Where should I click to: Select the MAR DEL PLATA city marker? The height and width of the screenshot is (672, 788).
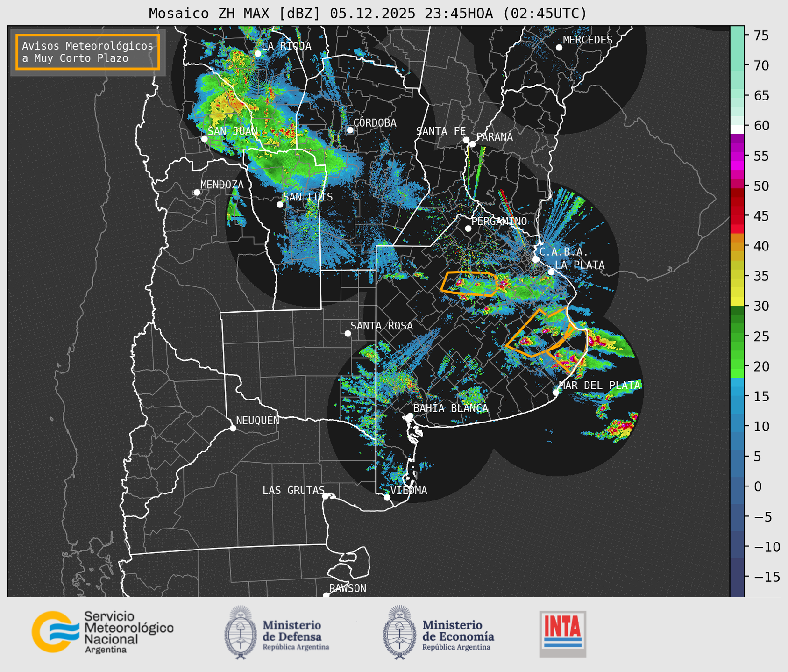click(x=556, y=392)
